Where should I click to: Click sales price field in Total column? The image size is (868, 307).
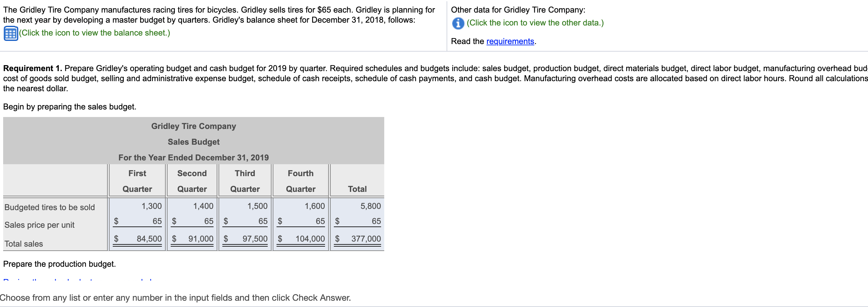[x=357, y=221]
